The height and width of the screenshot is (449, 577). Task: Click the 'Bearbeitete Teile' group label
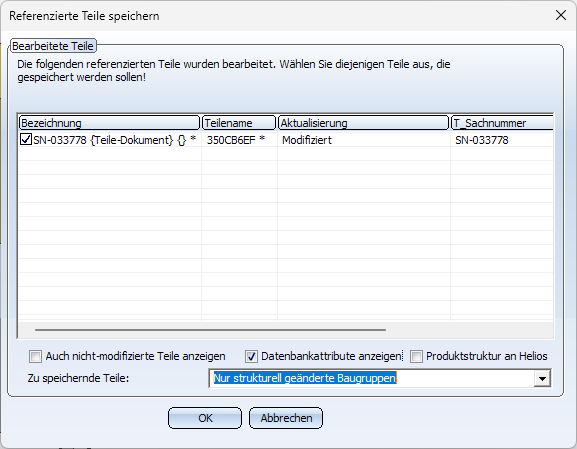click(x=53, y=46)
